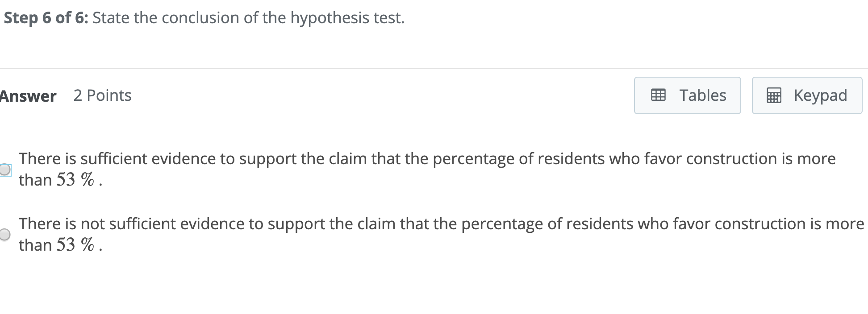Show the Keypad panel
Viewport: 868px width, 314px height.
807,95
